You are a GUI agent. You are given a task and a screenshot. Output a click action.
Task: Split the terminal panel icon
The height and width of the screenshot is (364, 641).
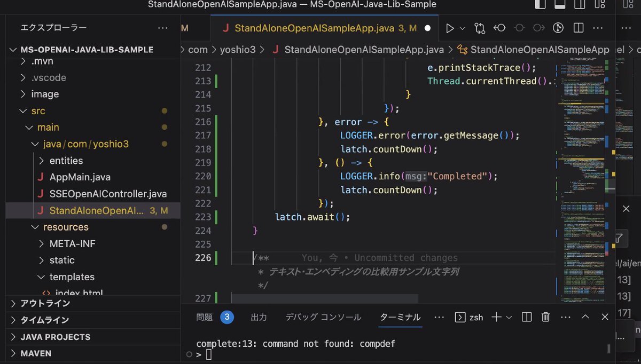point(526,316)
